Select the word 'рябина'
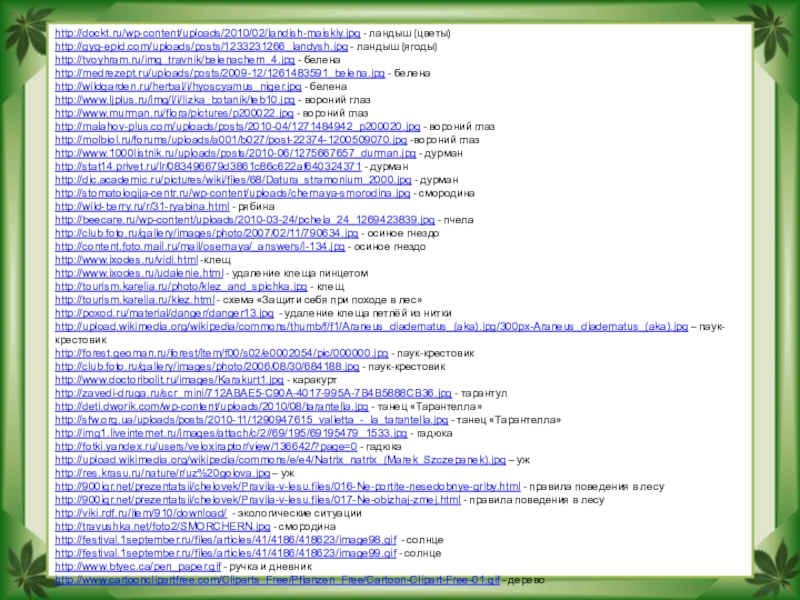The height and width of the screenshot is (600, 800). tap(256, 206)
